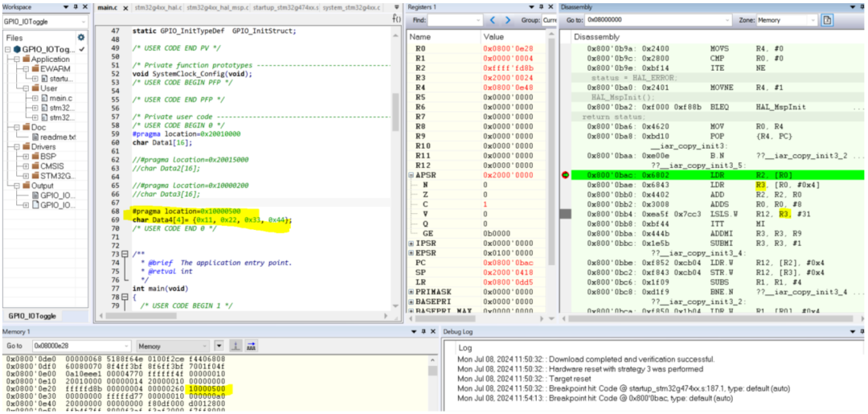This screenshot has height=414, width=868.
Task: Toggle disassembly mixed-mode button beside Zone
Action: coord(828,20)
